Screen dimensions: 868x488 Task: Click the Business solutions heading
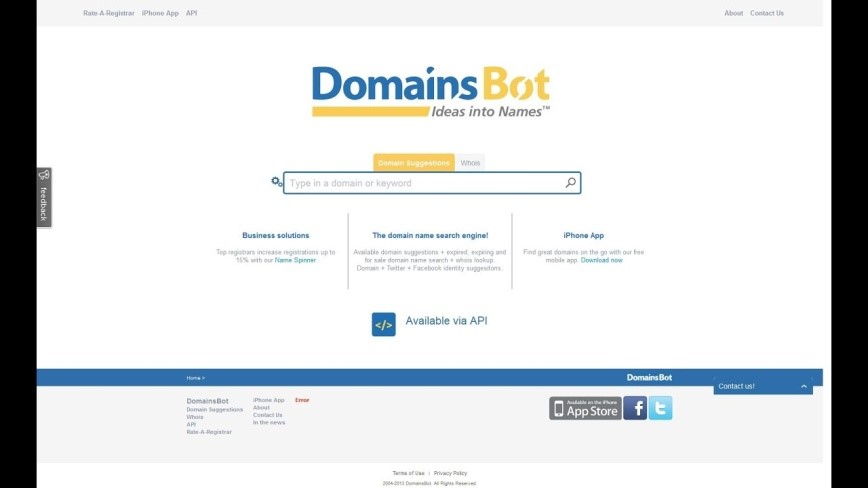coord(276,235)
